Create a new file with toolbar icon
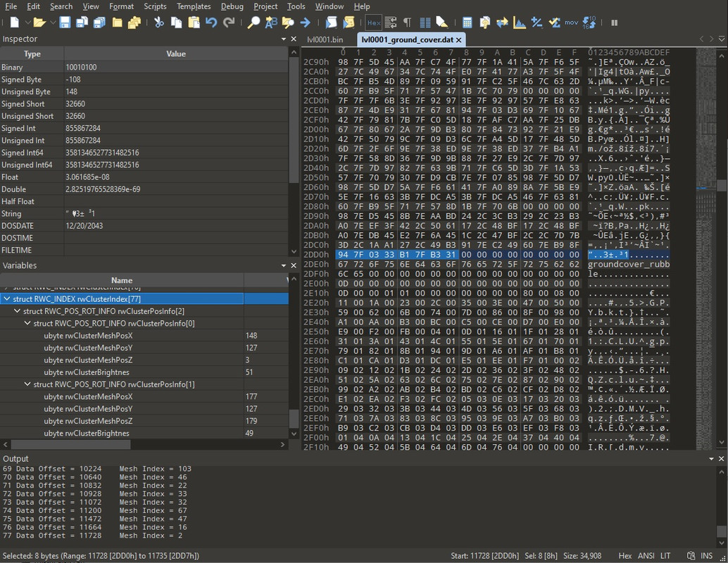 click(14, 23)
